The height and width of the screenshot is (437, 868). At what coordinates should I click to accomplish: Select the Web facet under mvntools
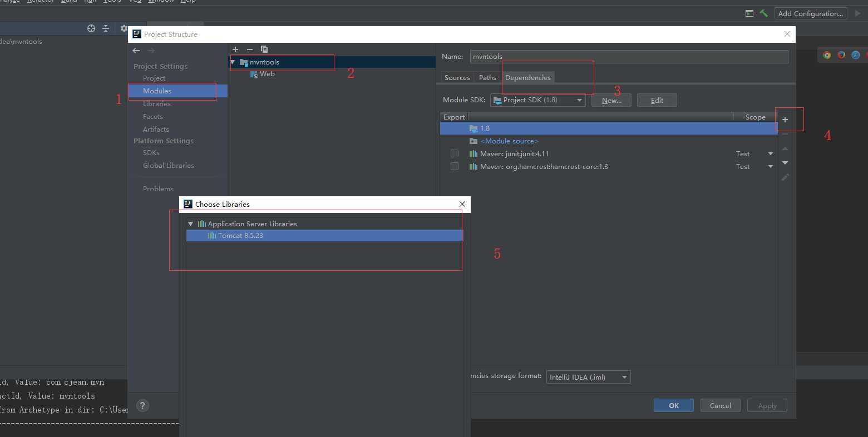click(x=267, y=74)
